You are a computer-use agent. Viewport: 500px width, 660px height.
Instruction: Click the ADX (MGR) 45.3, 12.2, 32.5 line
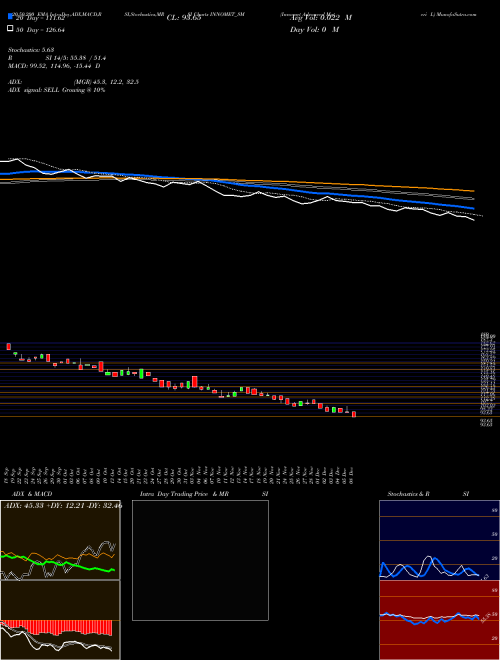[73, 82]
